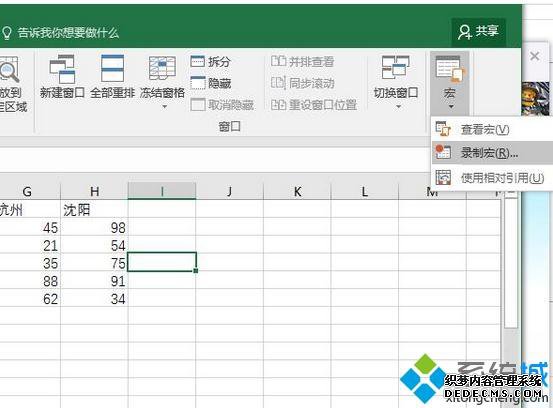Click the vertical scrollbar of the sheet
The height and width of the screenshot is (408, 553).
[x=511, y=263]
